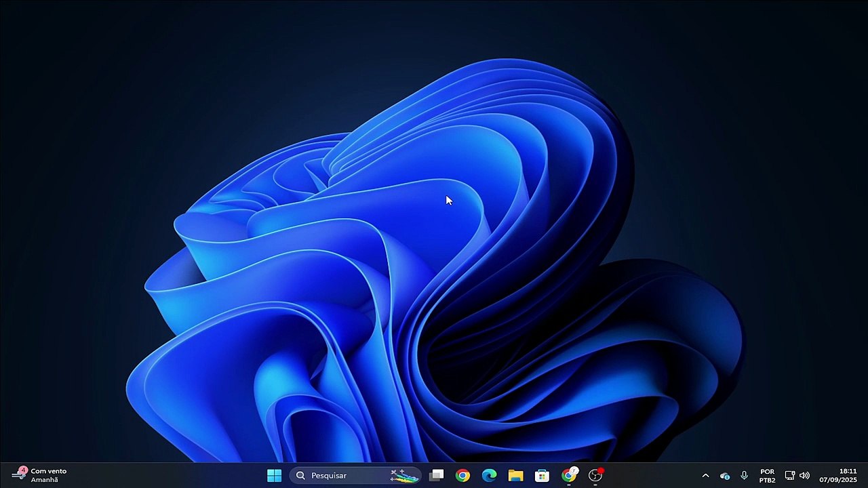
Task: Open OBS Studio from the taskbar
Action: point(595,475)
